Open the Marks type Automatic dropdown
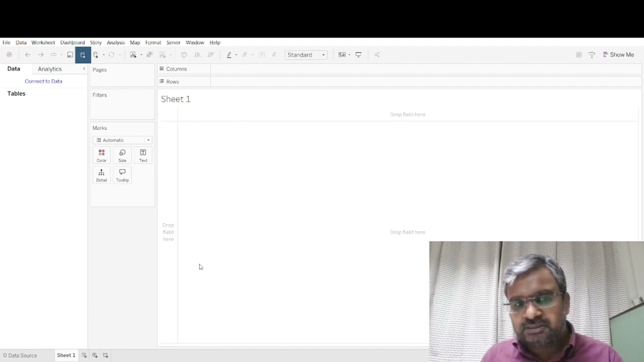Image resolution: width=644 pixels, height=362 pixels. coord(122,140)
